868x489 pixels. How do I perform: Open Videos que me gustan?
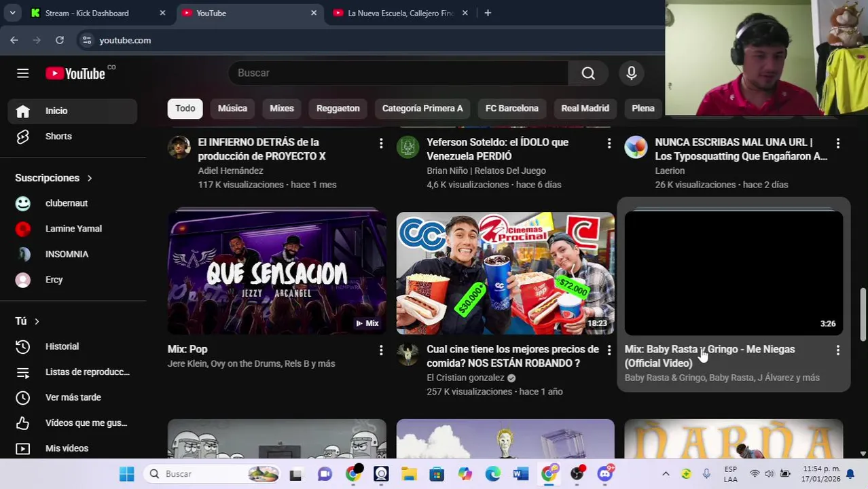coord(73,423)
